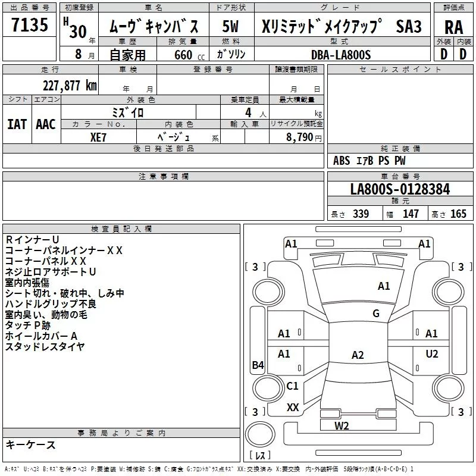
Task: Click the 譲渡書類期限 header
Action: point(296,69)
